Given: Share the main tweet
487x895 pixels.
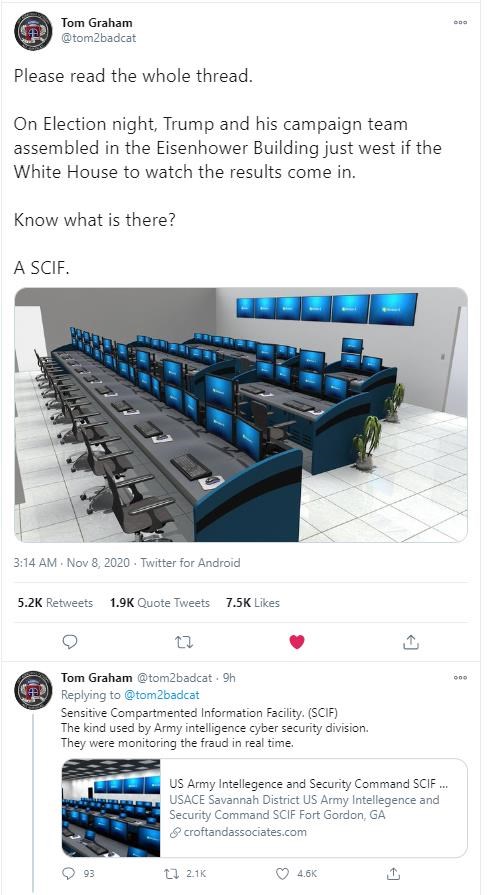Looking at the screenshot, I should [410, 642].
